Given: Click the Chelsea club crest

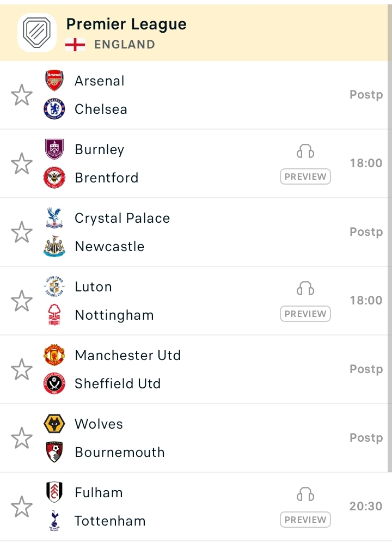Looking at the screenshot, I should pyautogui.click(x=54, y=108).
